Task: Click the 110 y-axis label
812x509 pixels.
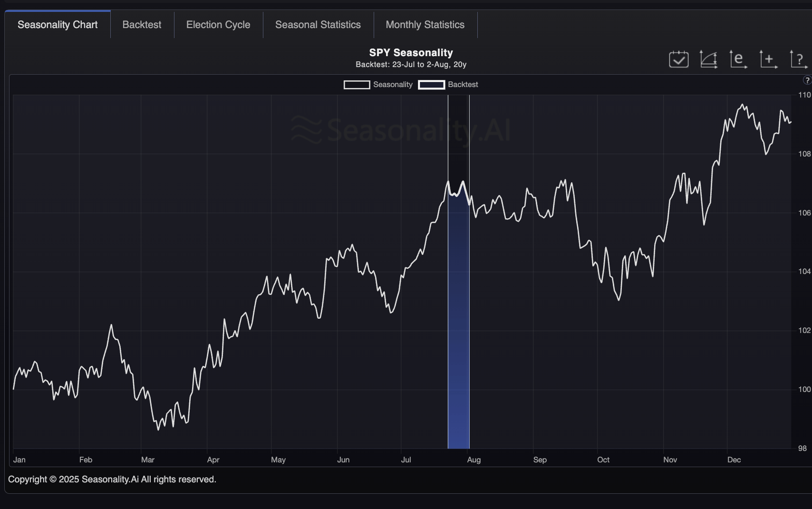Action: click(805, 95)
